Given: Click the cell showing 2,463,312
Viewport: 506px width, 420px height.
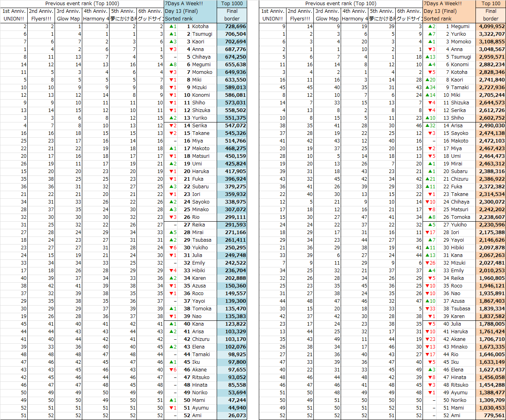Looking at the screenshot, I should point(491,164).
